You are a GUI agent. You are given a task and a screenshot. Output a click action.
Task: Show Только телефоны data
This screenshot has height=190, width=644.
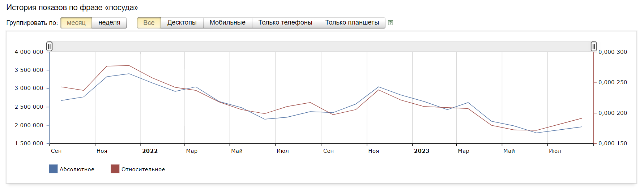click(285, 23)
